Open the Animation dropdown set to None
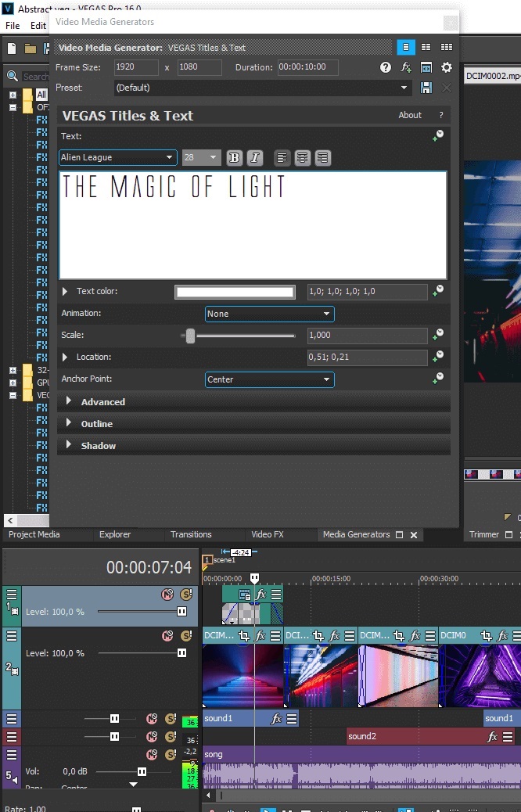Image resolution: width=521 pixels, height=812 pixels. tap(269, 314)
